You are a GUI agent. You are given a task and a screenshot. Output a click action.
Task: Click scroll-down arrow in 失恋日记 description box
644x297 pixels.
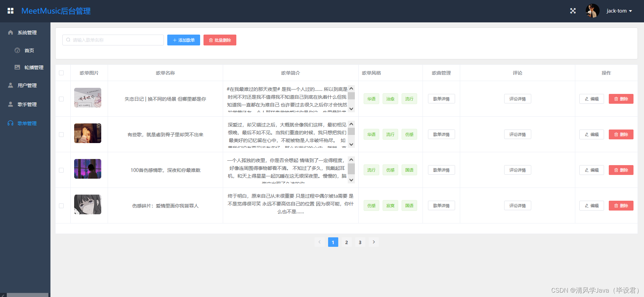point(351,109)
